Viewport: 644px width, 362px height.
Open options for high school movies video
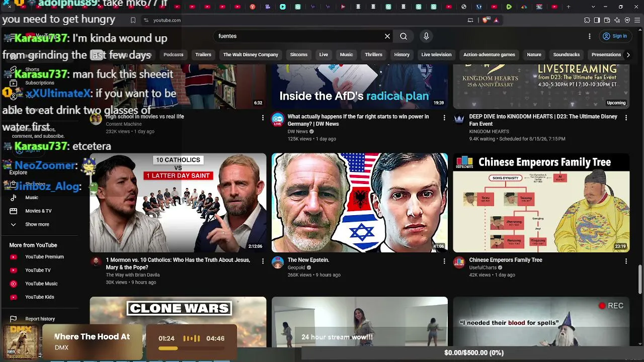pyautogui.click(x=263, y=118)
